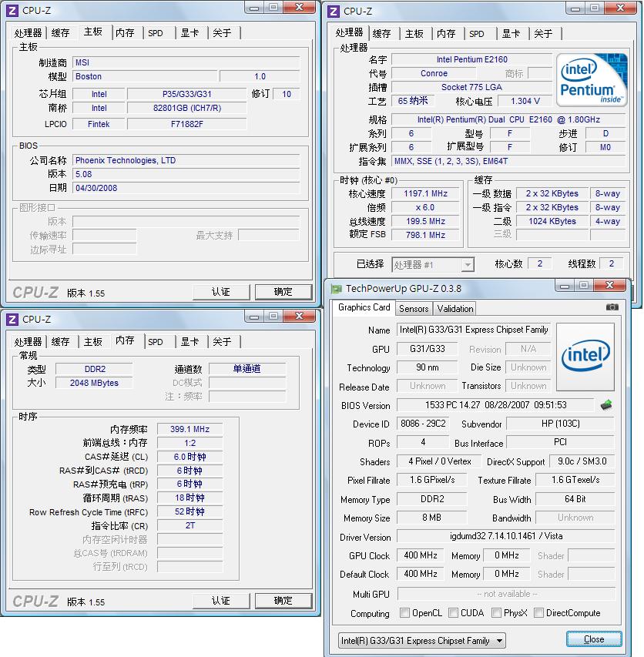Open the 显卡 tab in the processor CPU-Z window
This screenshot has height=657, width=644.
coord(511,34)
